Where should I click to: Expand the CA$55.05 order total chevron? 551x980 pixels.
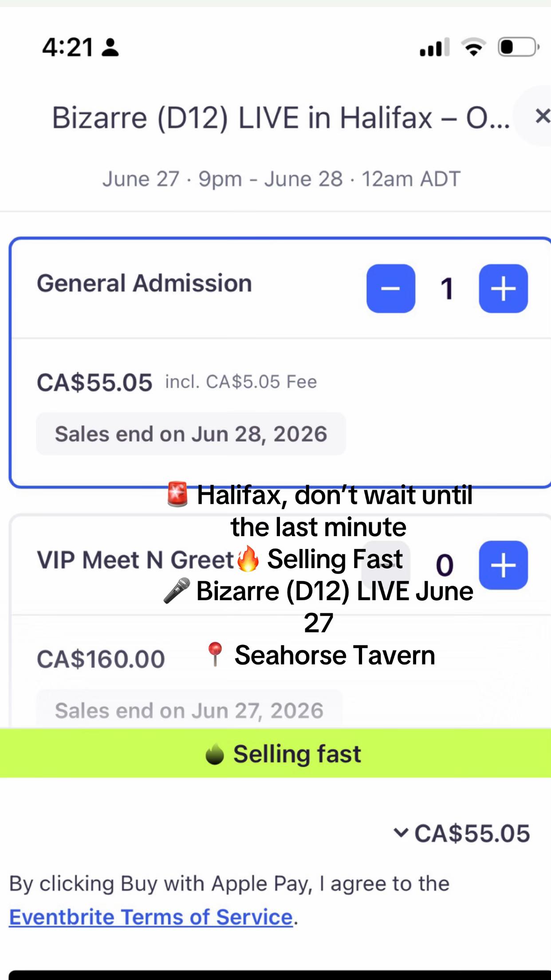[x=400, y=833]
